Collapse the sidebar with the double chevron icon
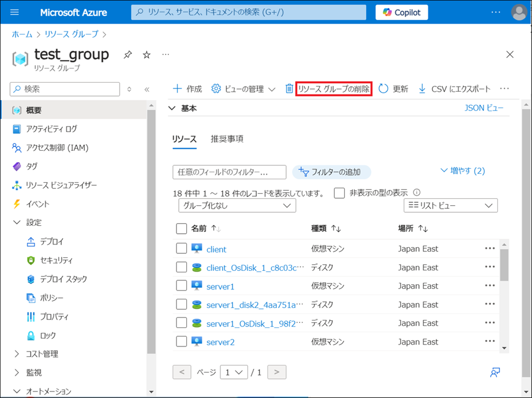The width and height of the screenshot is (532, 398). (147, 89)
